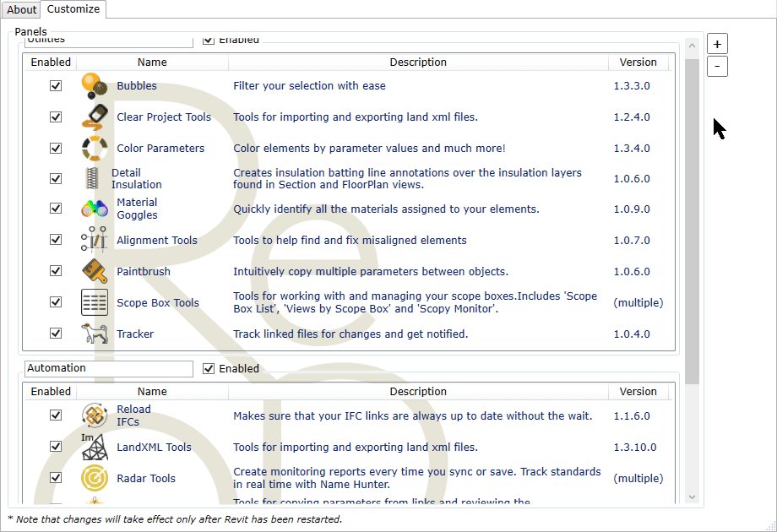Click the scrollbar up arrow
This screenshot has width=777, height=532.
pos(692,46)
